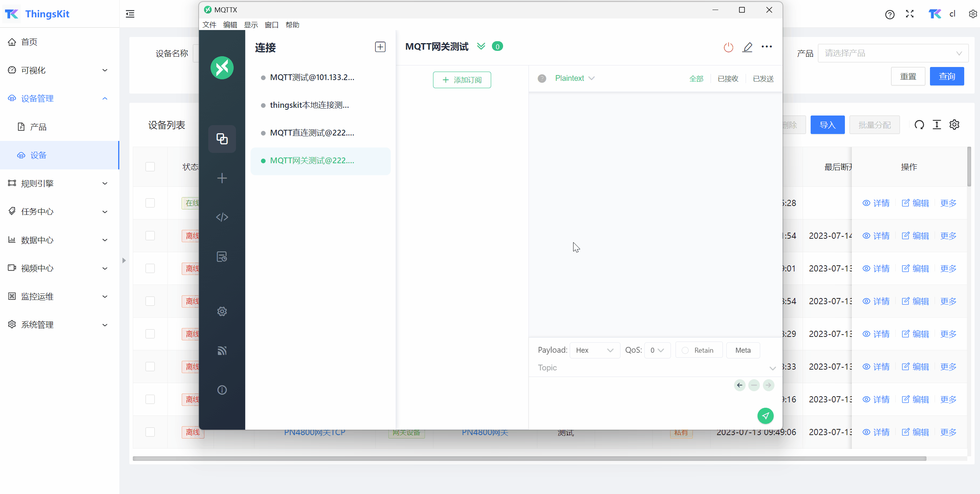Open the 窗口 menu in MQTTX
The image size is (980, 494).
coord(272,25)
